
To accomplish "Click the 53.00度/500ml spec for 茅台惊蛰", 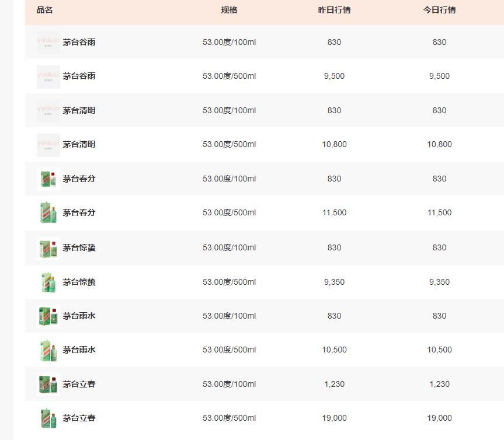I will tap(229, 282).
